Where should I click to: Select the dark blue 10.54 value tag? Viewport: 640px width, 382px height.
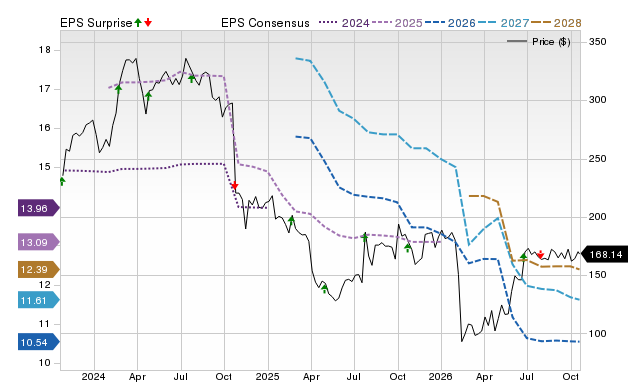point(39,342)
